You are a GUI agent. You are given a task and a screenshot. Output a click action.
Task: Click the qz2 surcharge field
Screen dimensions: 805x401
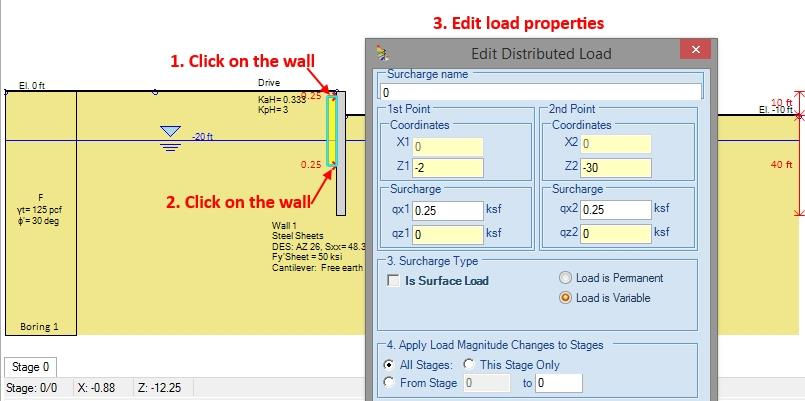[x=616, y=233]
